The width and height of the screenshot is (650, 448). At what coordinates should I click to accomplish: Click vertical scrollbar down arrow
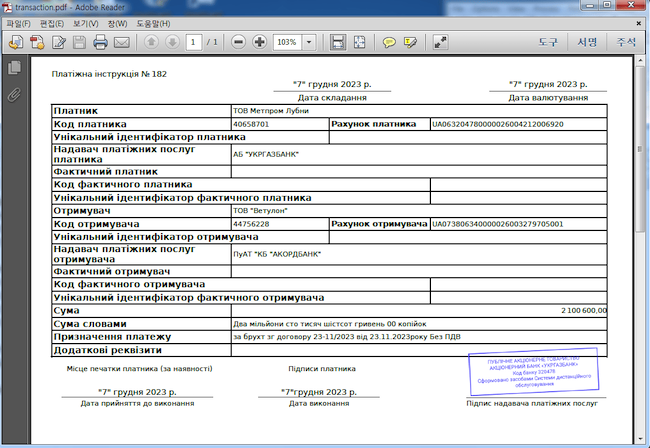[640, 438]
